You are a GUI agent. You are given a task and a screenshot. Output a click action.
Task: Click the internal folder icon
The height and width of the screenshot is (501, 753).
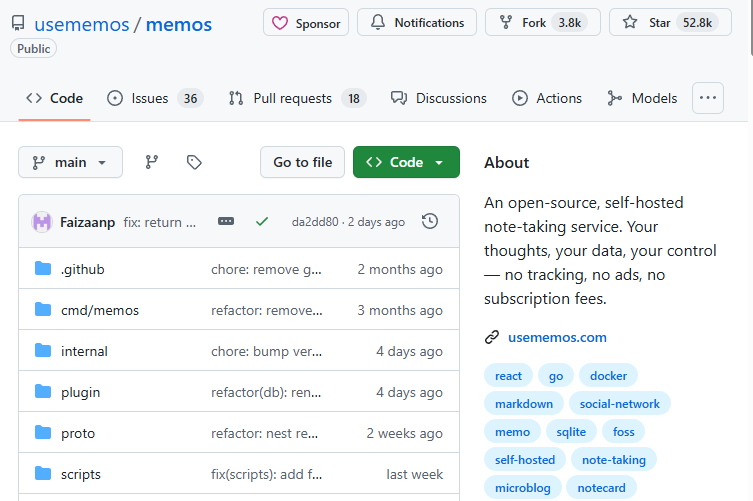(43, 351)
